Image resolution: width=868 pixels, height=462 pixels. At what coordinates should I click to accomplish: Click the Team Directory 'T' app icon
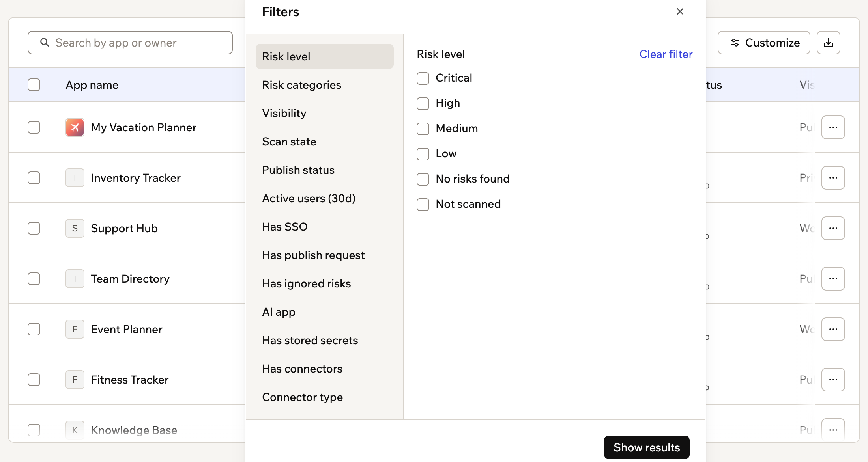(75, 279)
